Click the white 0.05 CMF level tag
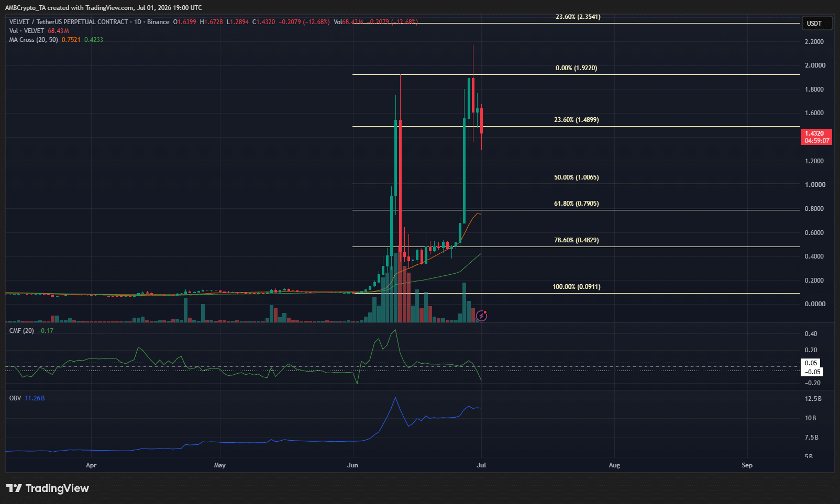This screenshot has width=840, height=504. pos(811,363)
